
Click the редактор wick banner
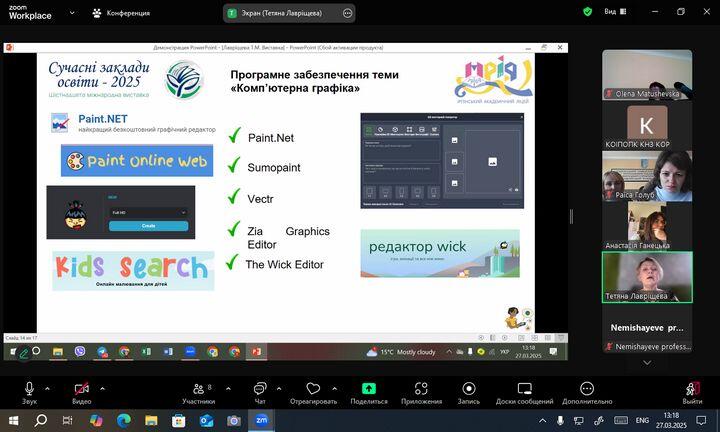pyautogui.click(x=440, y=253)
